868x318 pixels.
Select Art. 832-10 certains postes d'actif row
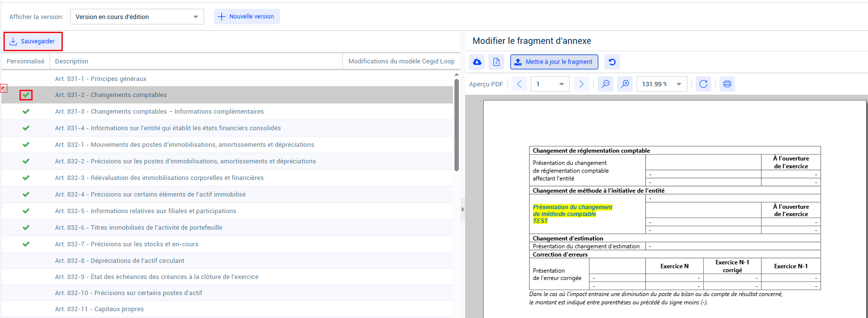click(x=227, y=293)
